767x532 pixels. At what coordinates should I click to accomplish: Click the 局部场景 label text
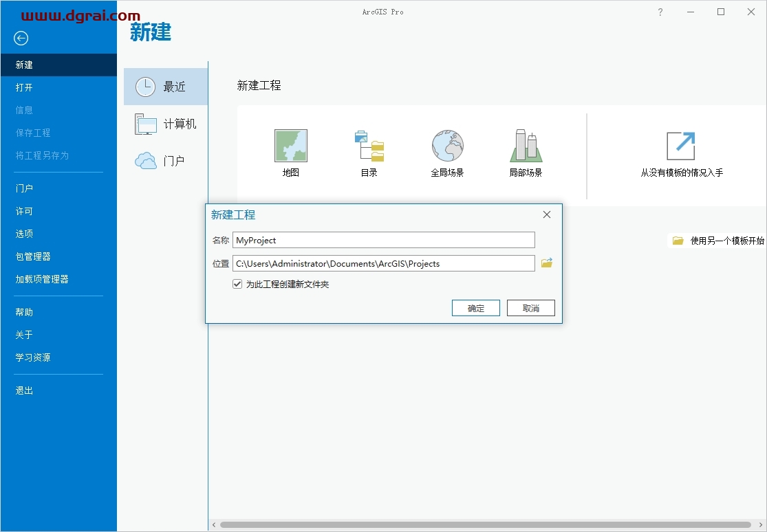pyautogui.click(x=526, y=173)
